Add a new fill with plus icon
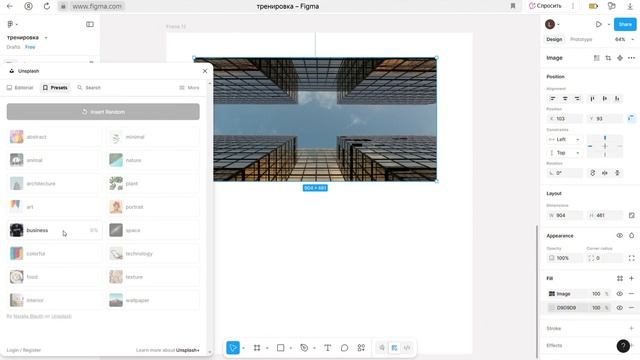The height and width of the screenshot is (360, 640). (x=631, y=278)
